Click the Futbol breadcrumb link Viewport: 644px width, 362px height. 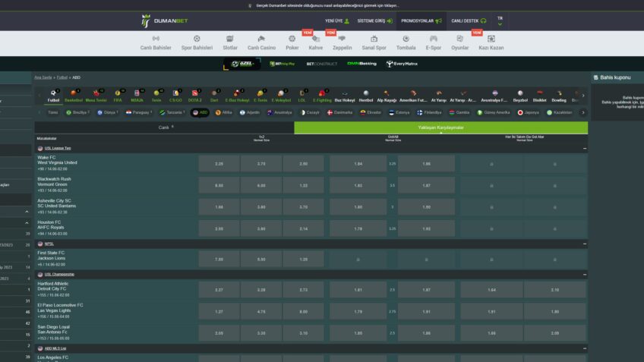point(62,77)
